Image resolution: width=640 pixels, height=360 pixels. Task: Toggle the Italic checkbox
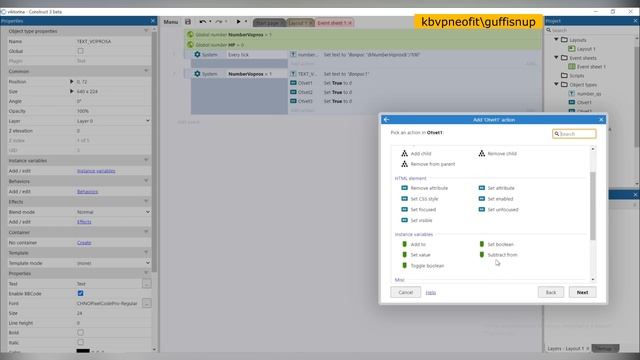point(80,342)
